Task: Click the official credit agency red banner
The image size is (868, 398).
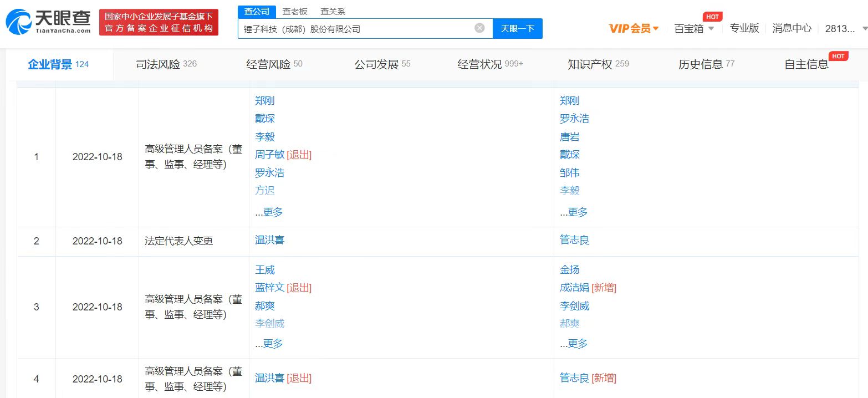Action: pos(159,22)
